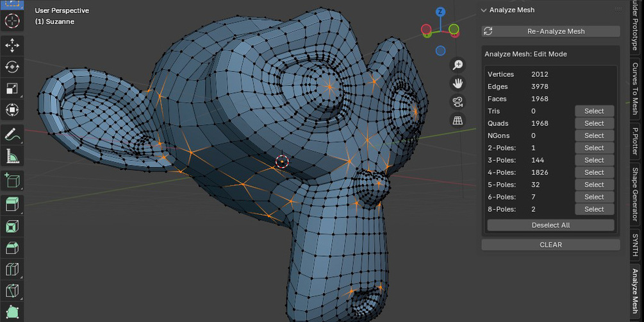This screenshot has height=322, width=644.
Task: Click the CLEAR button
Action: pyautogui.click(x=551, y=244)
